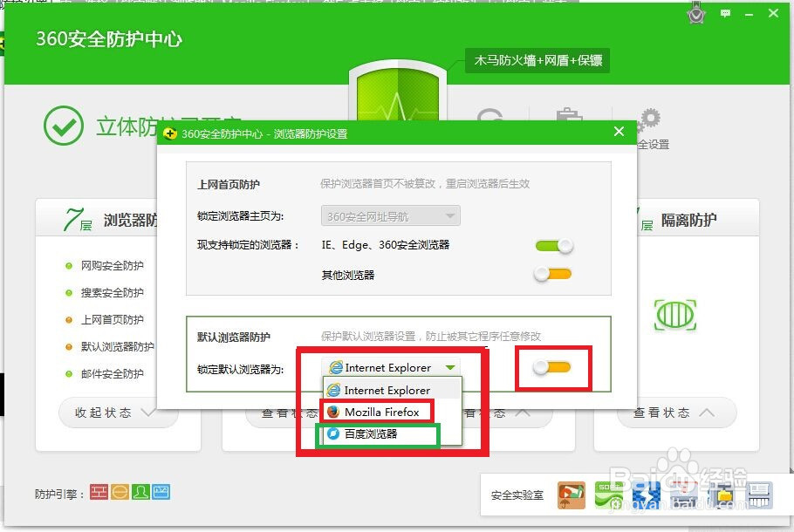Click the blue monitor protection engine icon
Viewport: 794px width, 532px height.
161,492
